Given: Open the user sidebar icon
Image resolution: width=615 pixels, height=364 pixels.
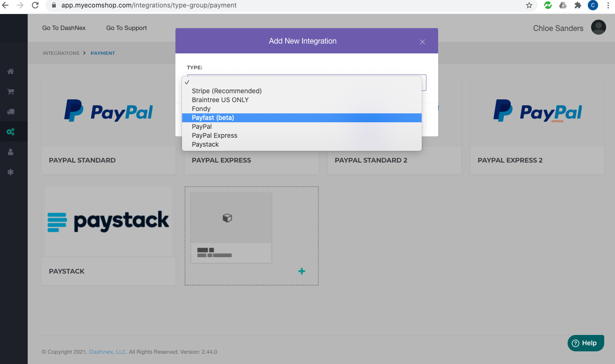Looking at the screenshot, I should pyautogui.click(x=10, y=152).
